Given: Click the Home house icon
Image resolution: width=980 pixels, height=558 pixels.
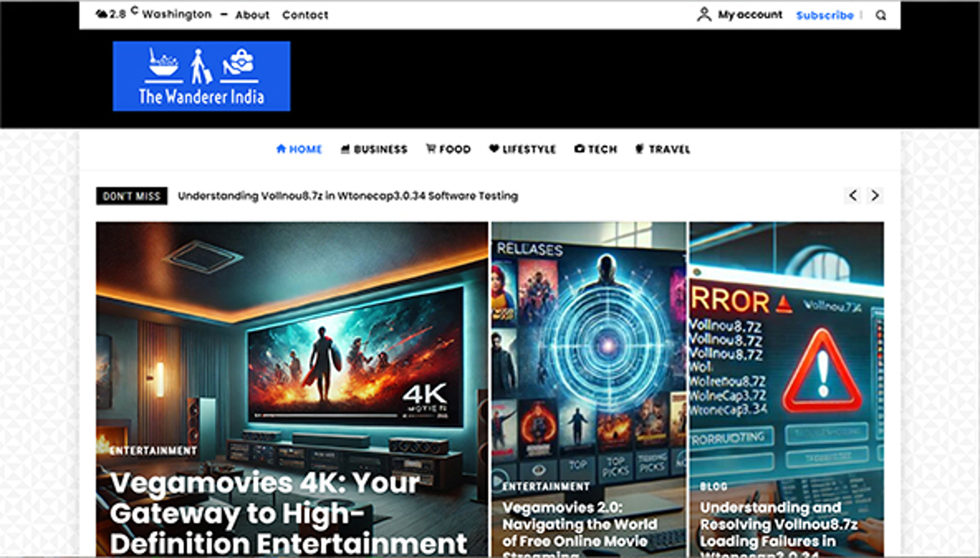Looking at the screenshot, I should coord(281,149).
